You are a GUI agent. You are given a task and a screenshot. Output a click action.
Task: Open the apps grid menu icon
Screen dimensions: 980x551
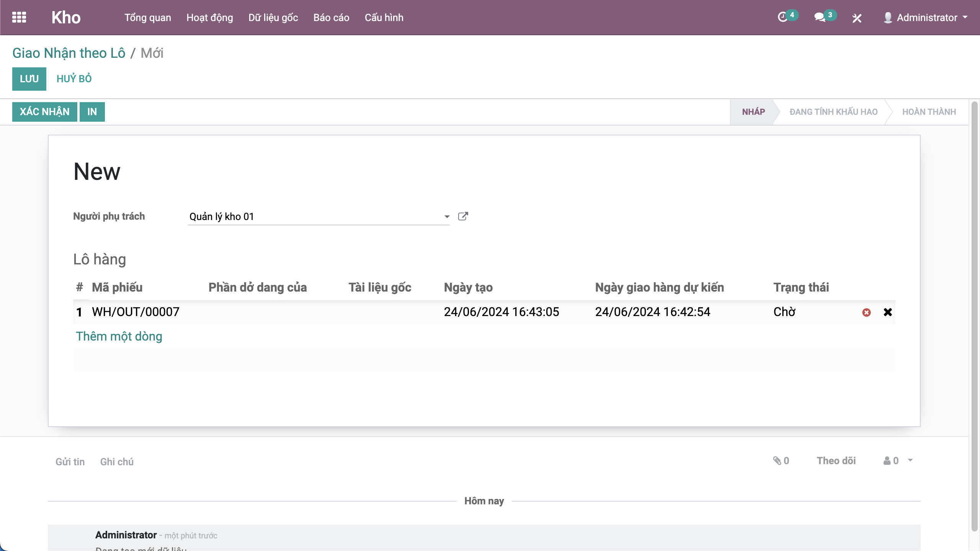click(19, 18)
